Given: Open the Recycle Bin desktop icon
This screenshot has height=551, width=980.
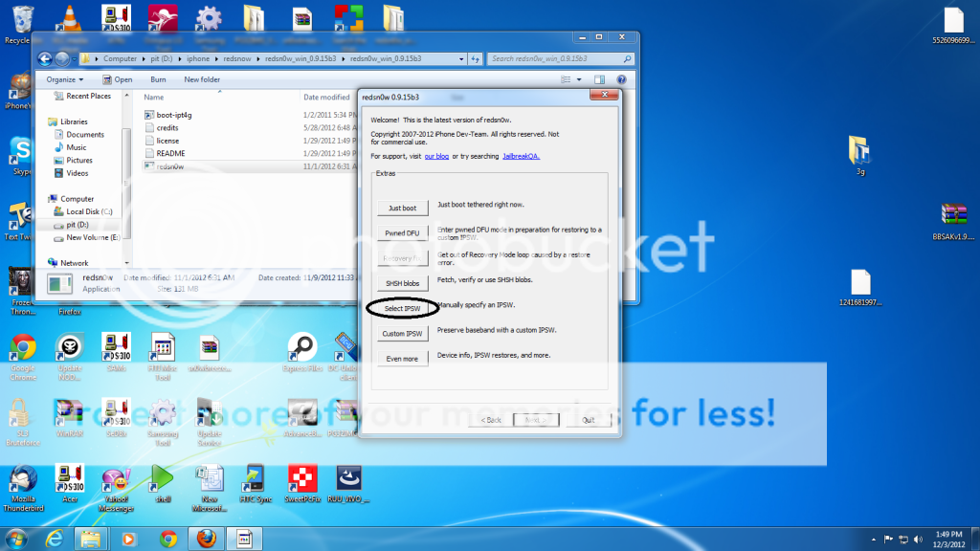Looking at the screenshot, I should click(21, 25).
